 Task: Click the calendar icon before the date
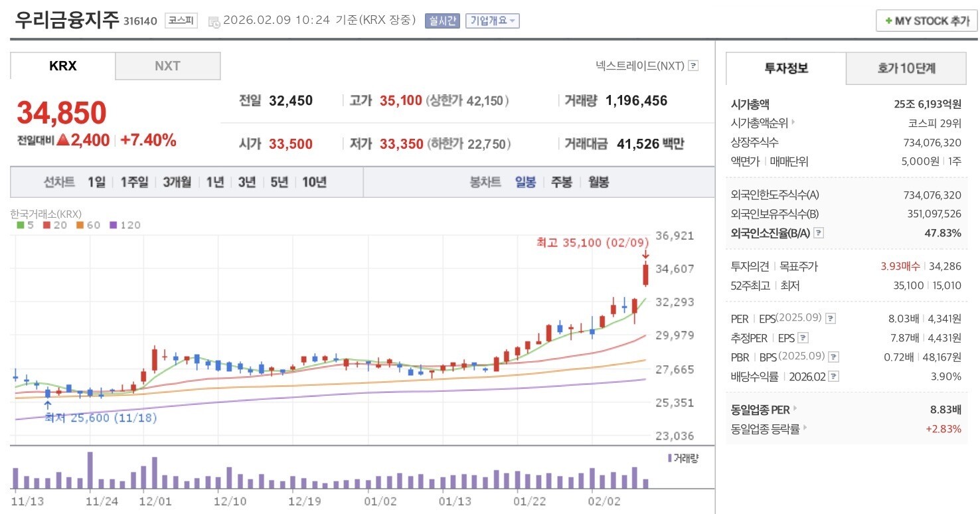(214, 21)
